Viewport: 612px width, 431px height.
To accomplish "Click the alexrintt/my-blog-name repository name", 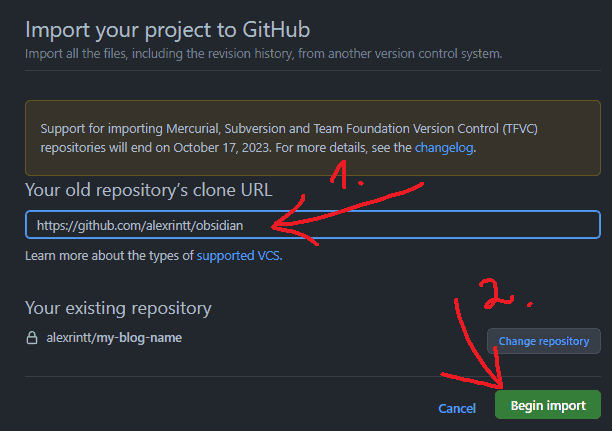I will (x=114, y=338).
